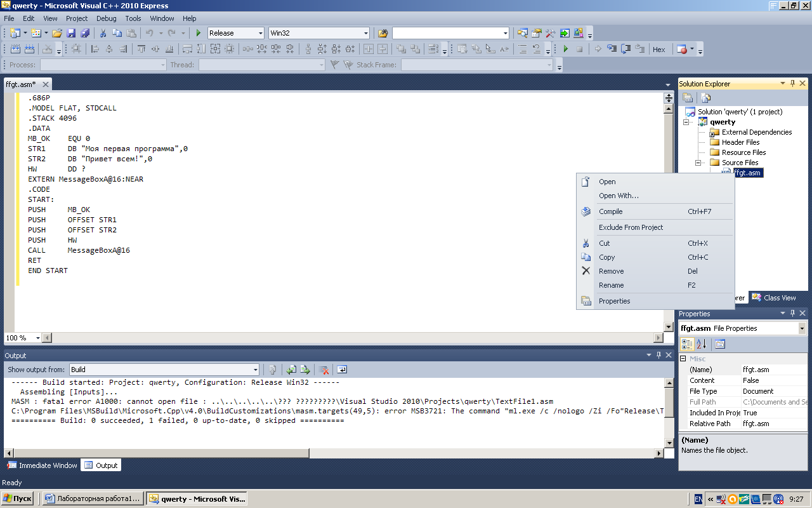This screenshot has height=508, width=812.
Task: Go to next message in Output
Action: tap(305, 370)
